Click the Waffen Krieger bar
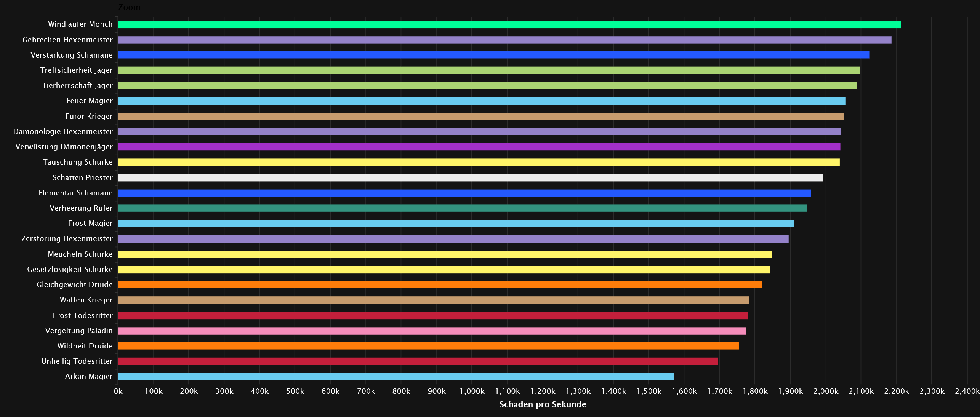This screenshot has width=980, height=417. pyautogui.click(x=434, y=300)
